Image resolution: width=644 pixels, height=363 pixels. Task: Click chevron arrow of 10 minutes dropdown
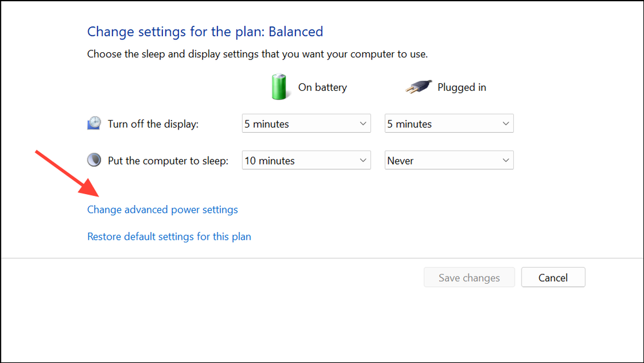363,160
